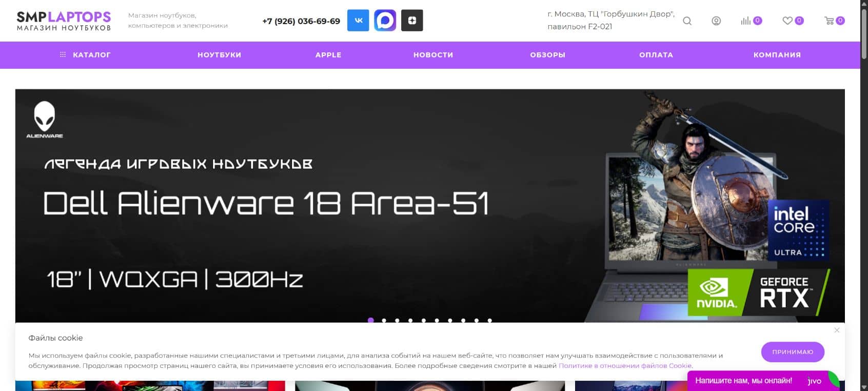Open the Ноутбуки menu item
Screen dimensions: 868x391
click(x=220, y=55)
